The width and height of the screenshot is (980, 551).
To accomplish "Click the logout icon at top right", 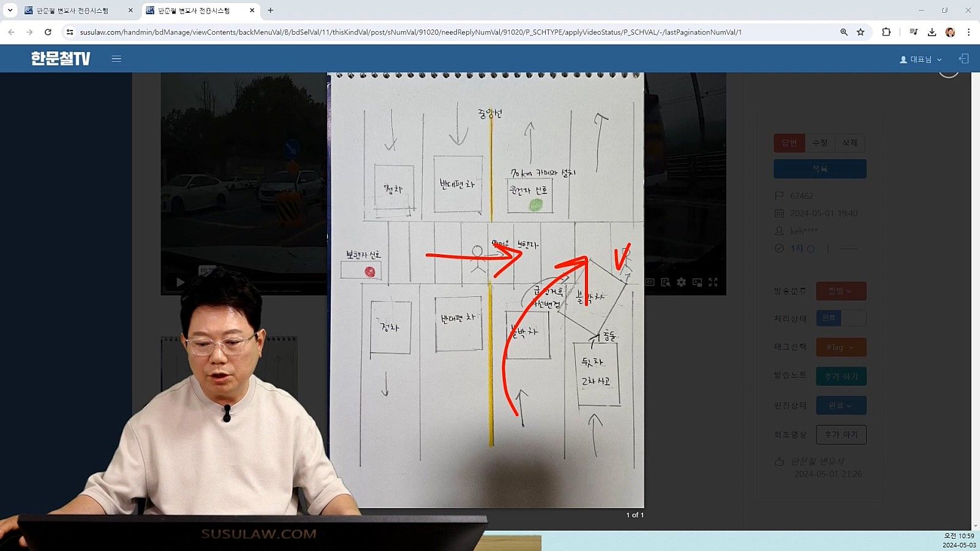I will 963,58.
